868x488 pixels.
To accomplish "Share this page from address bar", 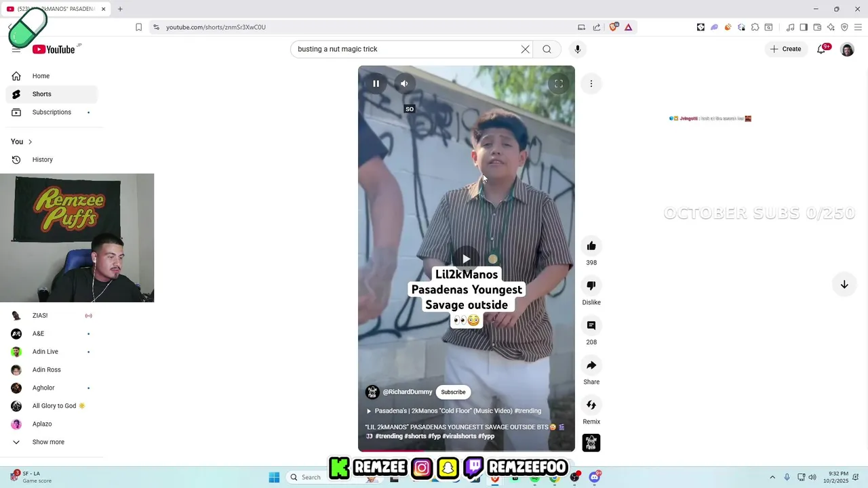I will [597, 27].
